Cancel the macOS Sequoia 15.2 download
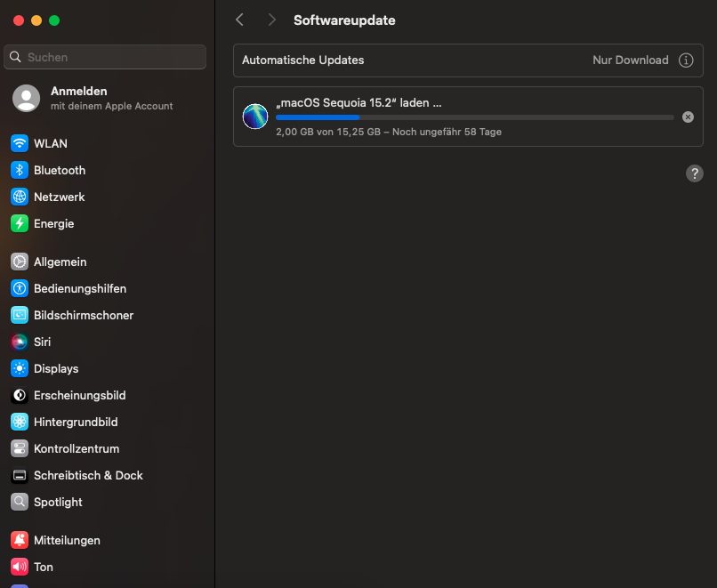 point(688,117)
